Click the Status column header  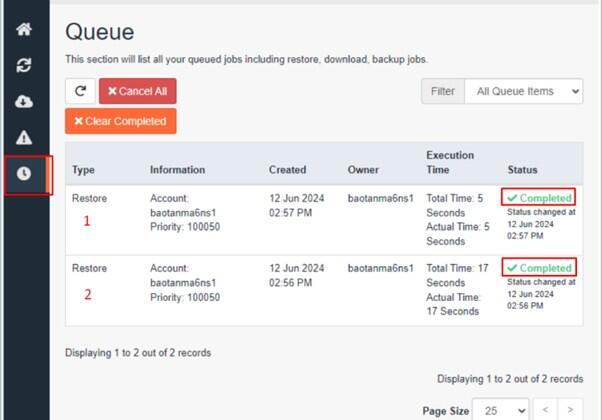click(x=522, y=170)
